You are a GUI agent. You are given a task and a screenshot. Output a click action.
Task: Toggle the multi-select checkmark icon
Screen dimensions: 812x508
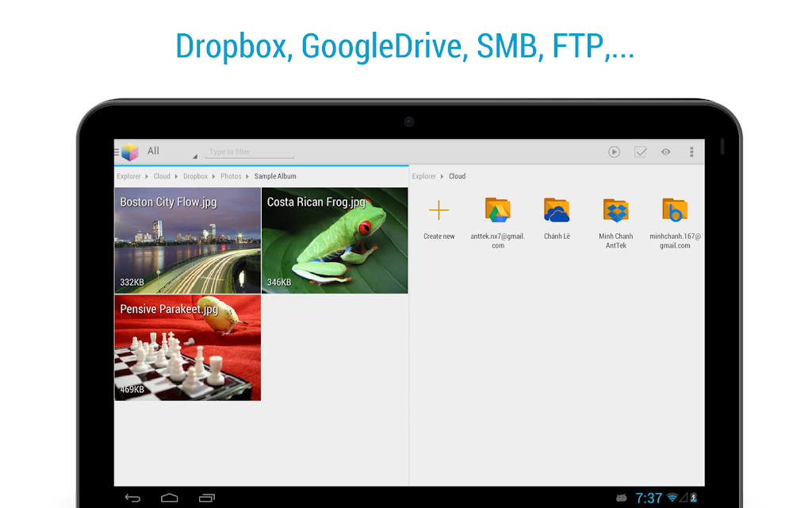pos(641,152)
